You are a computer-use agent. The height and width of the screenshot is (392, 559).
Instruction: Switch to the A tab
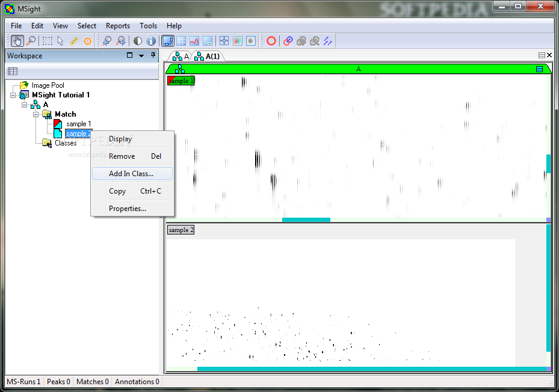tap(181, 57)
